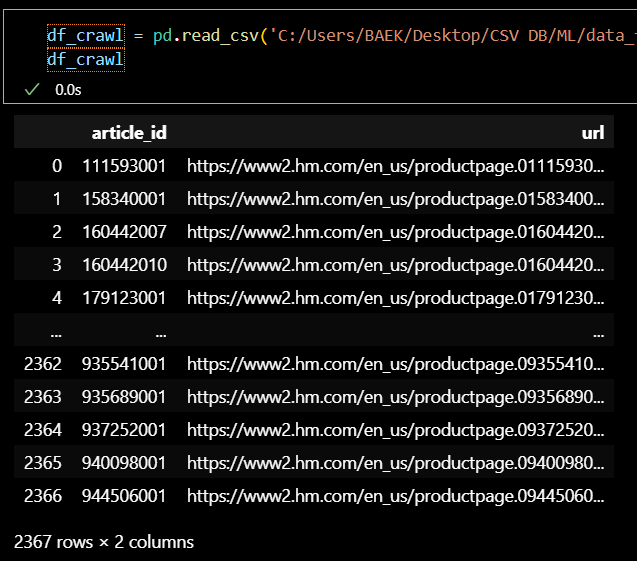Image resolution: width=637 pixels, height=561 pixels.
Task: Click the CSV file path string in code
Action: [x=453, y=36]
